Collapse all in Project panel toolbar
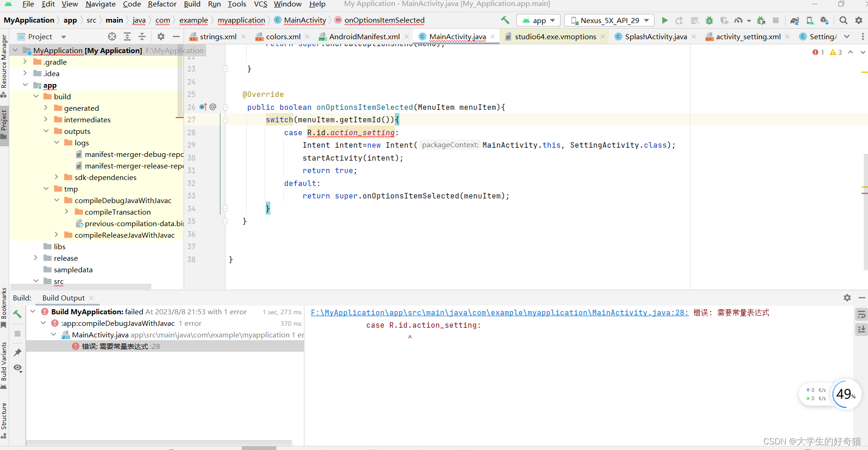The width and height of the screenshot is (868, 450). click(142, 36)
